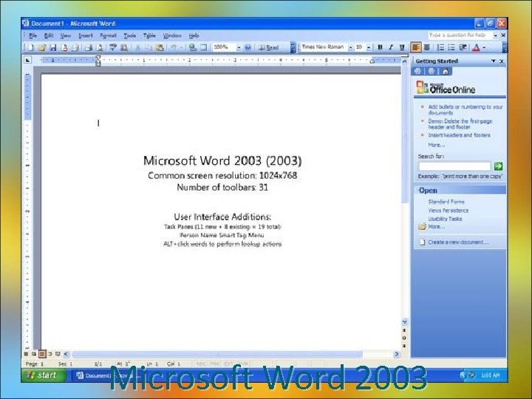This screenshot has height=399, width=532.
Task: Click the green Search arrow button
Action: pos(498,166)
